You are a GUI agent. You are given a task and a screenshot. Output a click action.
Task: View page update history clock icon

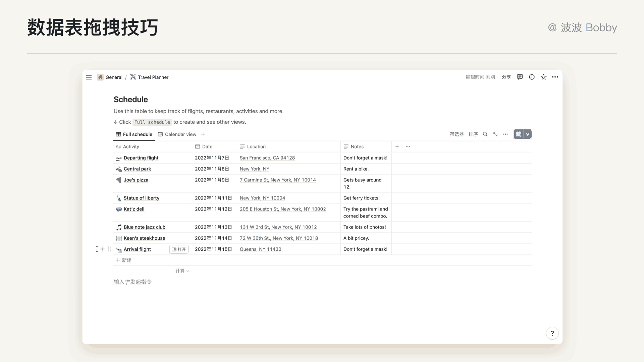[x=532, y=77]
